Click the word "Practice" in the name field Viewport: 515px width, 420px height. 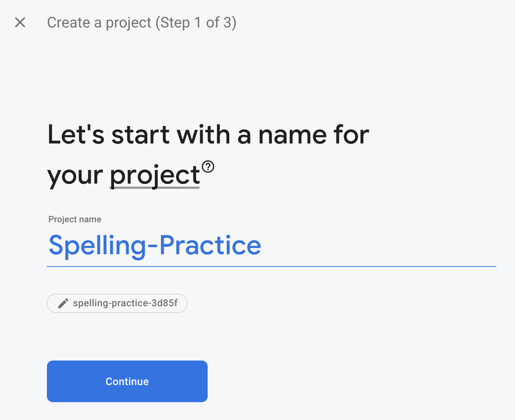(211, 245)
